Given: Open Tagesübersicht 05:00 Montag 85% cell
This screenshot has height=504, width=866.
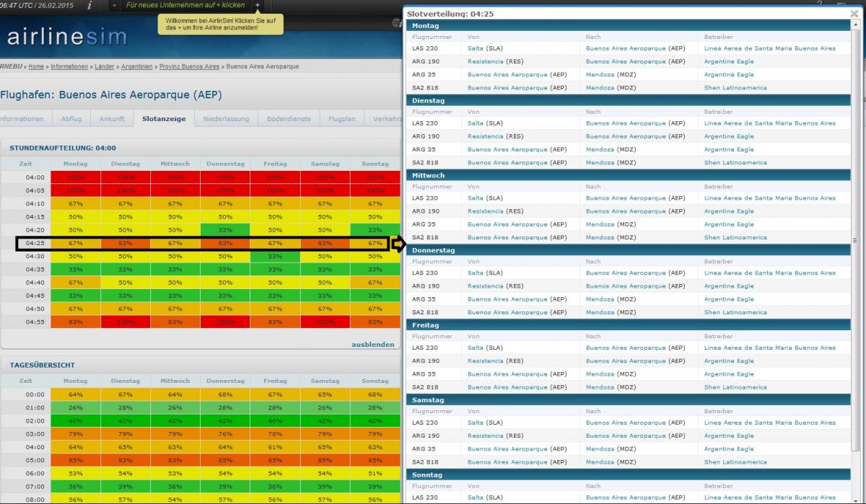Looking at the screenshot, I should pyautogui.click(x=75, y=460).
